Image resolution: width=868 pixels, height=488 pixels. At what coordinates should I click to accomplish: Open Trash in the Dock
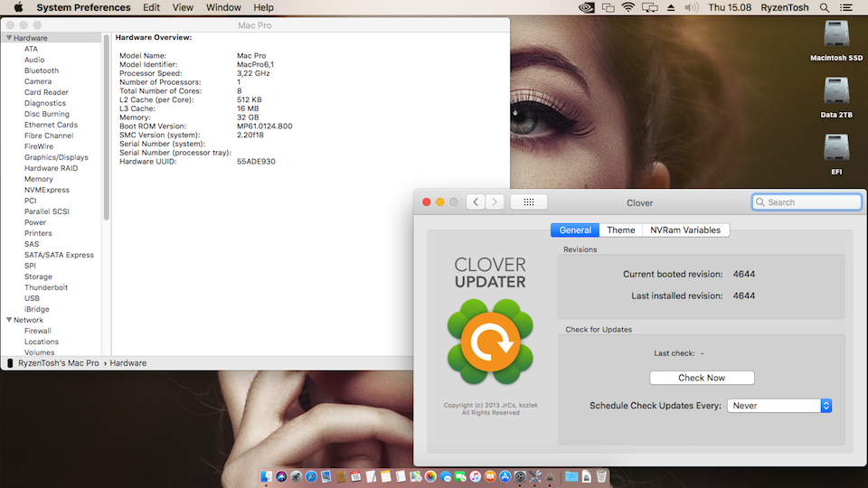click(601, 476)
